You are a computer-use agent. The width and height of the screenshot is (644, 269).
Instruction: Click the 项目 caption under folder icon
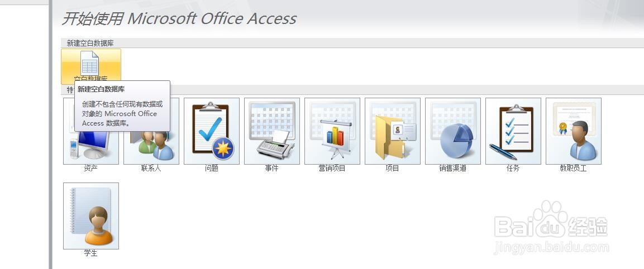click(393, 168)
